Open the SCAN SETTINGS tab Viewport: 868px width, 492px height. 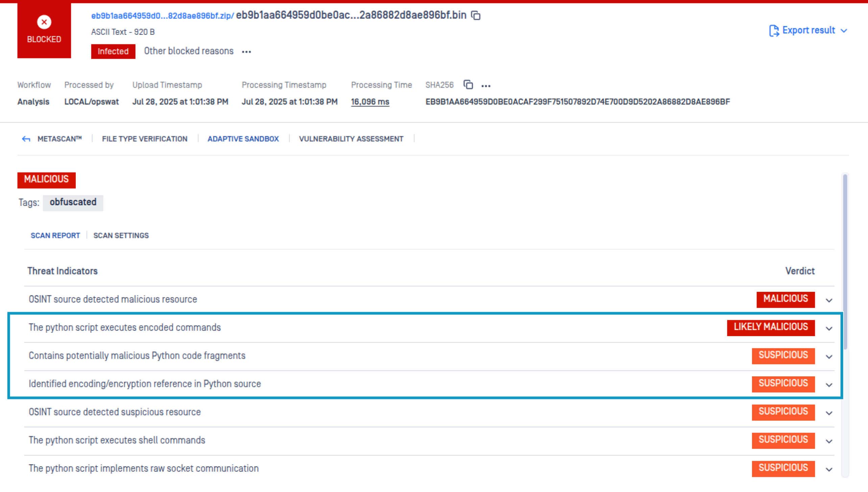[121, 235]
